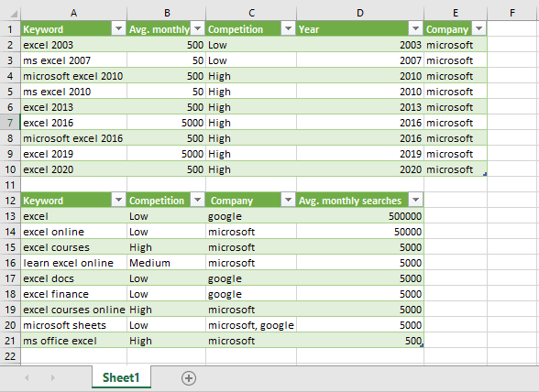The image size is (539, 392).
Task: Open the Year column filter dropdown
Action: [415, 29]
